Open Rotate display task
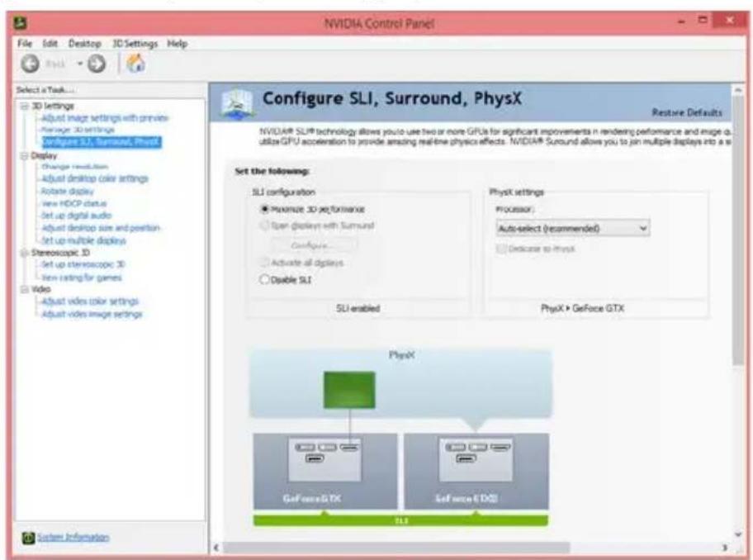The image size is (753, 560). pyautogui.click(x=67, y=191)
